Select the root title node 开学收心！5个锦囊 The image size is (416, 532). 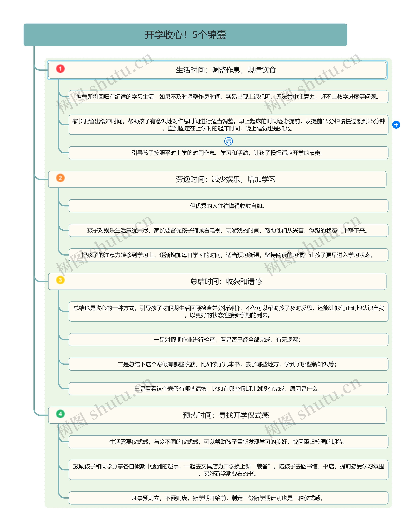coord(185,35)
